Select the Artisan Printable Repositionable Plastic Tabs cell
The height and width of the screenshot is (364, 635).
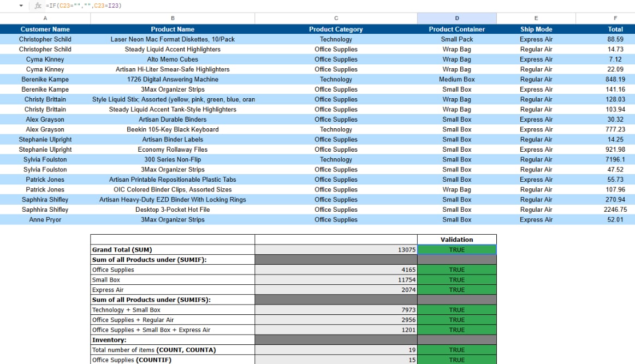173,180
